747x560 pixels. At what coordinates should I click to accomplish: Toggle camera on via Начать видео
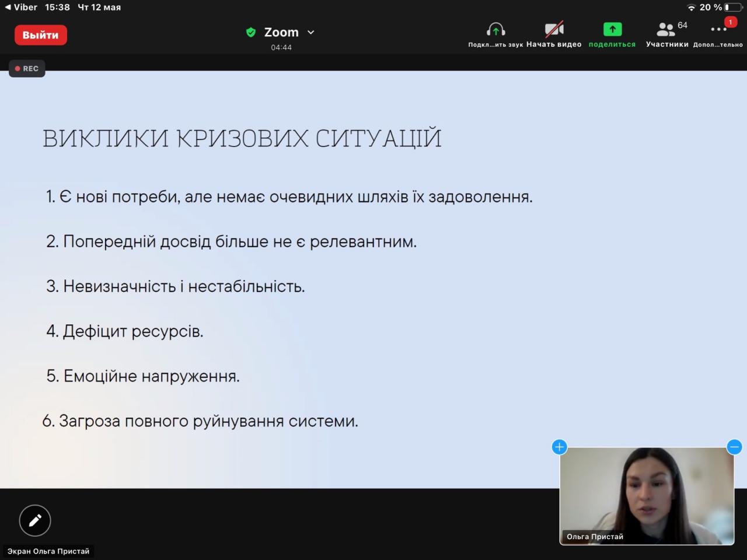[554, 30]
